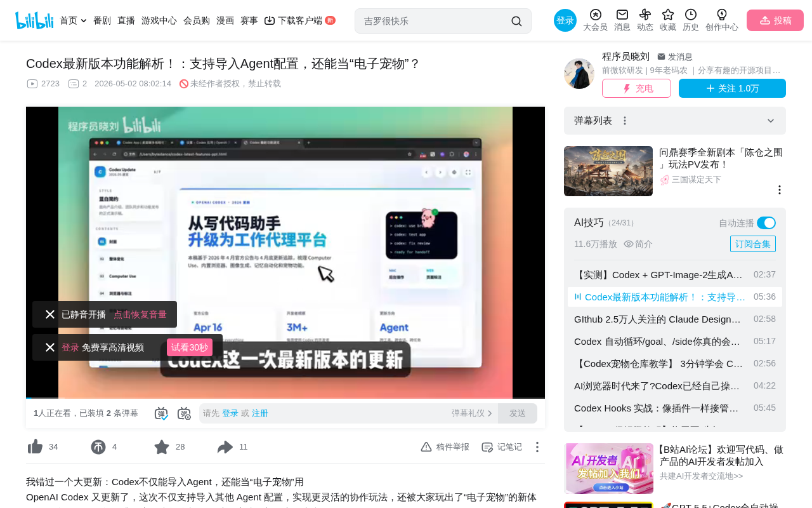The height and width of the screenshot is (508, 812).
Task: Open the bilibili home logo
Action: point(34,20)
